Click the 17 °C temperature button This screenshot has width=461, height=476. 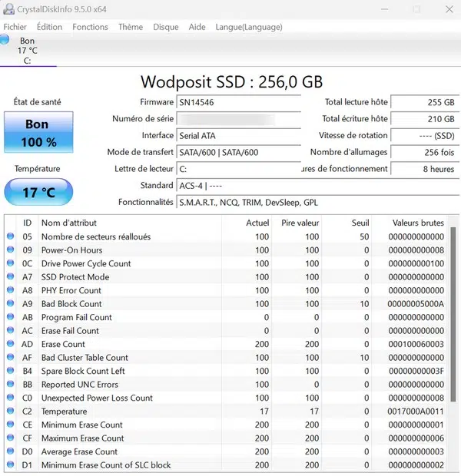pos(38,192)
